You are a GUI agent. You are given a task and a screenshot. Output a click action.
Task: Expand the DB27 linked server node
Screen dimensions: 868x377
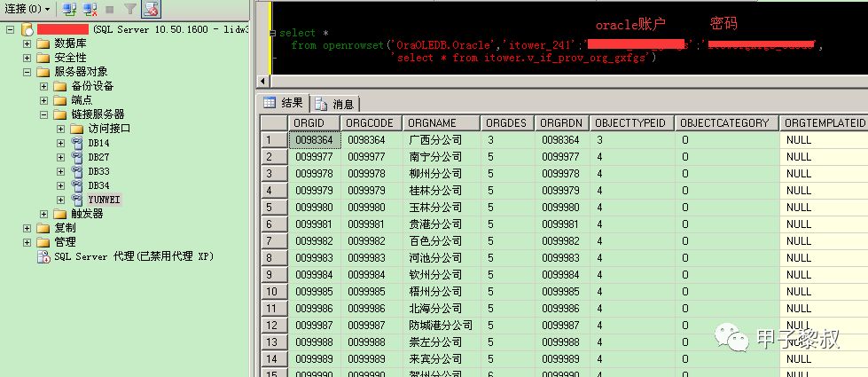pyautogui.click(x=61, y=157)
